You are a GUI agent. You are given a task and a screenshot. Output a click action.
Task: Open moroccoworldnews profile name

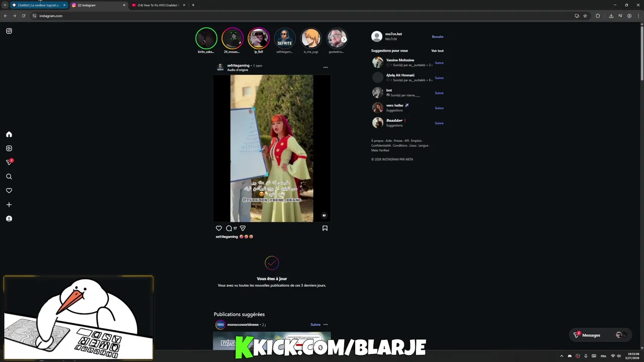click(x=243, y=325)
